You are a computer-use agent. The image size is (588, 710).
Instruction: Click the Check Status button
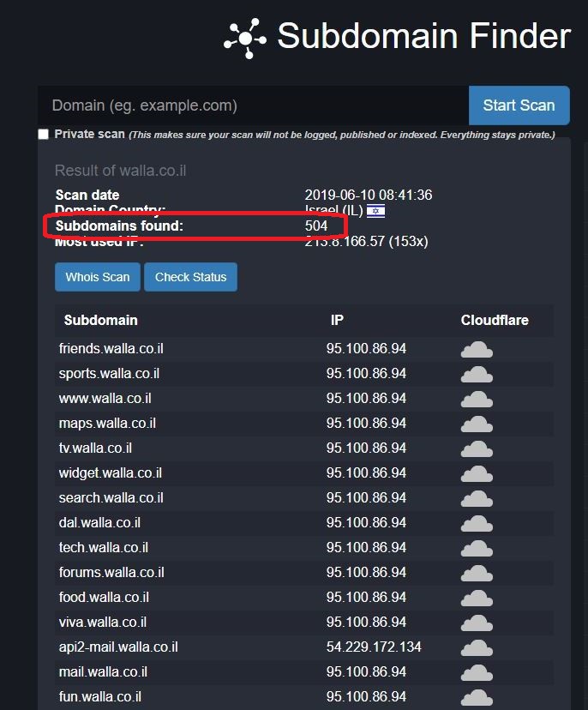click(190, 277)
